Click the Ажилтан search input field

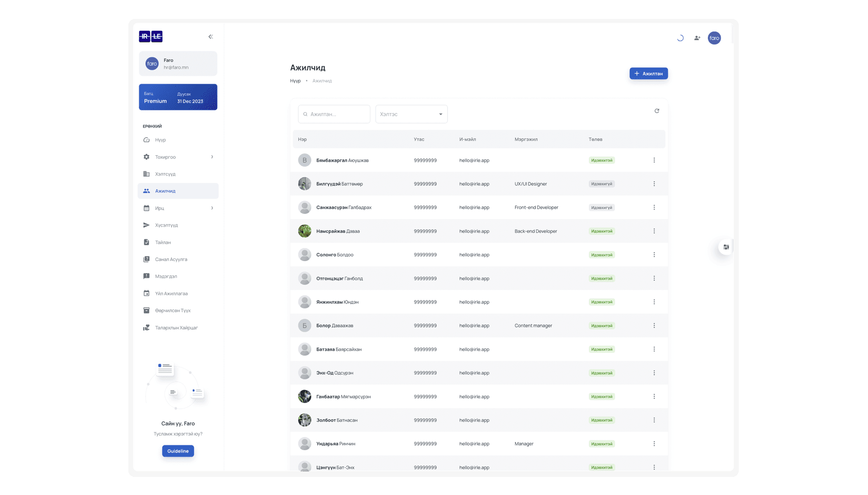point(334,114)
